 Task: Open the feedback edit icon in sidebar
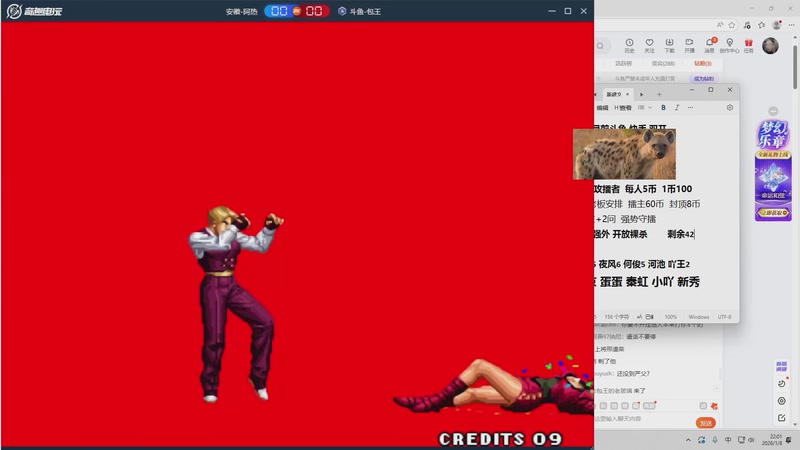tap(782, 418)
